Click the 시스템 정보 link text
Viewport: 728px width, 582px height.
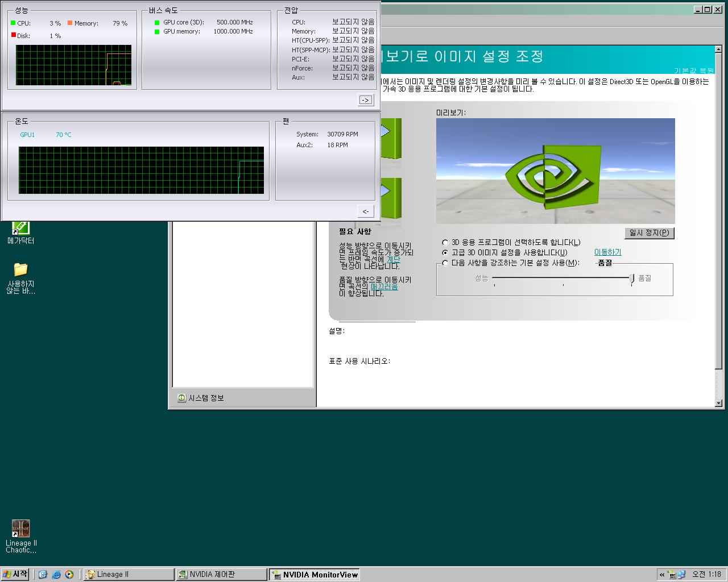[206, 398]
